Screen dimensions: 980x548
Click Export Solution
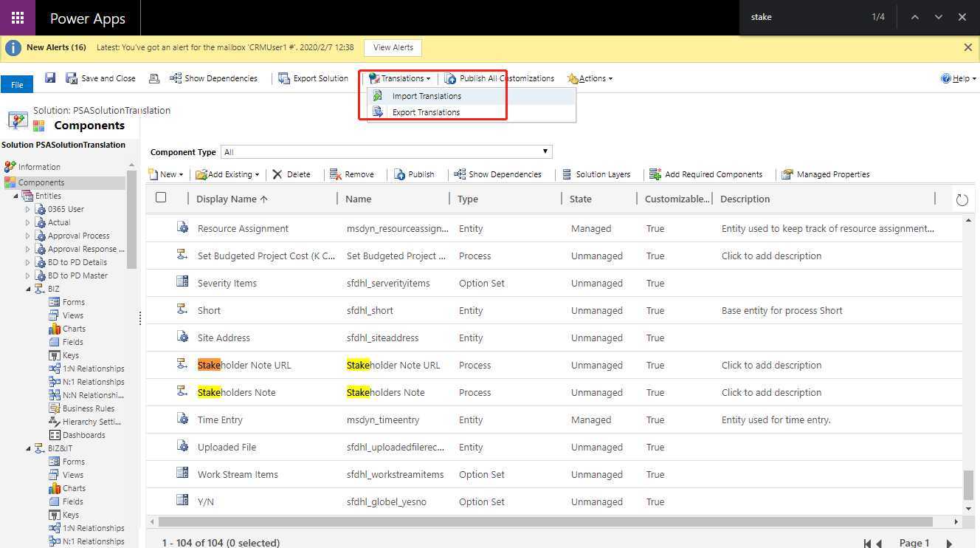click(314, 78)
